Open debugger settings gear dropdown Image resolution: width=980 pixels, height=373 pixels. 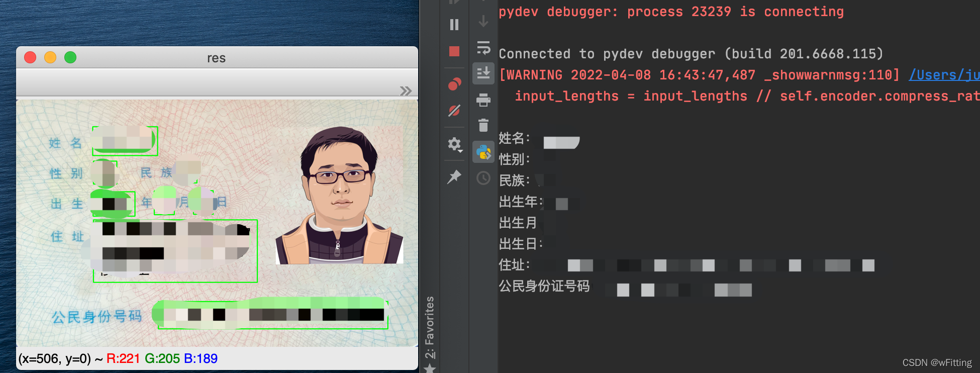[455, 145]
